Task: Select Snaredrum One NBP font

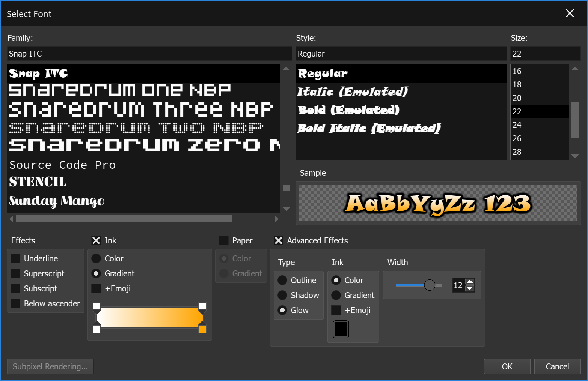Action: click(144, 90)
